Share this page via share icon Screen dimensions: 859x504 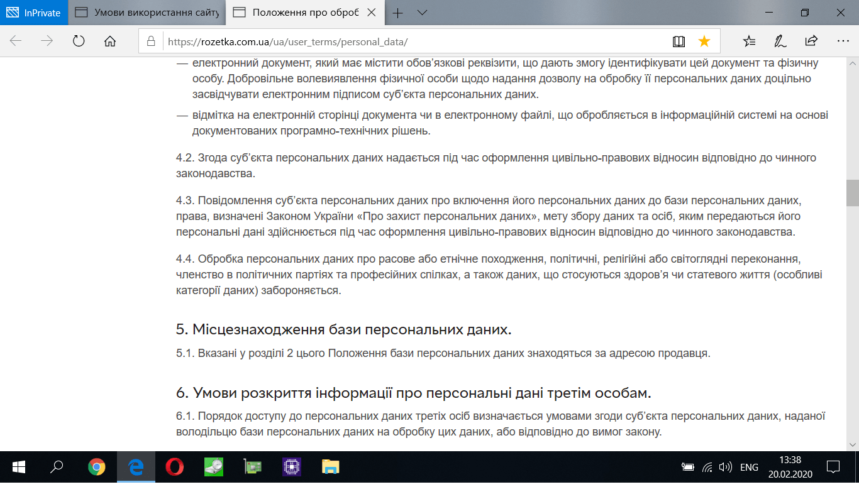811,41
